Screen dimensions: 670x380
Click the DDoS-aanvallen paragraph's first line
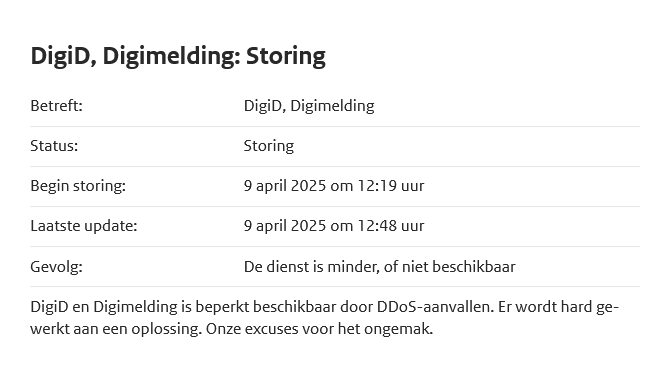click(x=325, y=307)
